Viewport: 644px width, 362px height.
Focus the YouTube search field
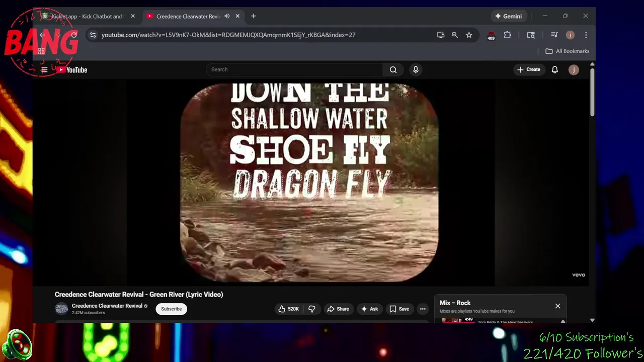point(294,70)
